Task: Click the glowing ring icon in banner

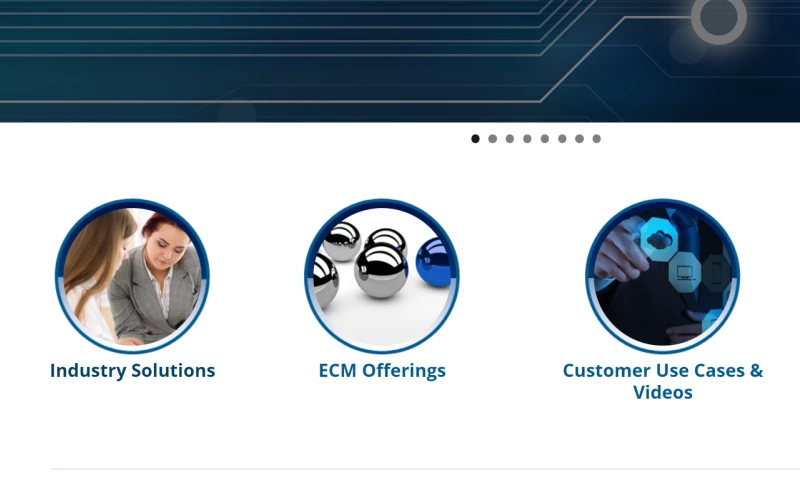Action: click(719, 18)
